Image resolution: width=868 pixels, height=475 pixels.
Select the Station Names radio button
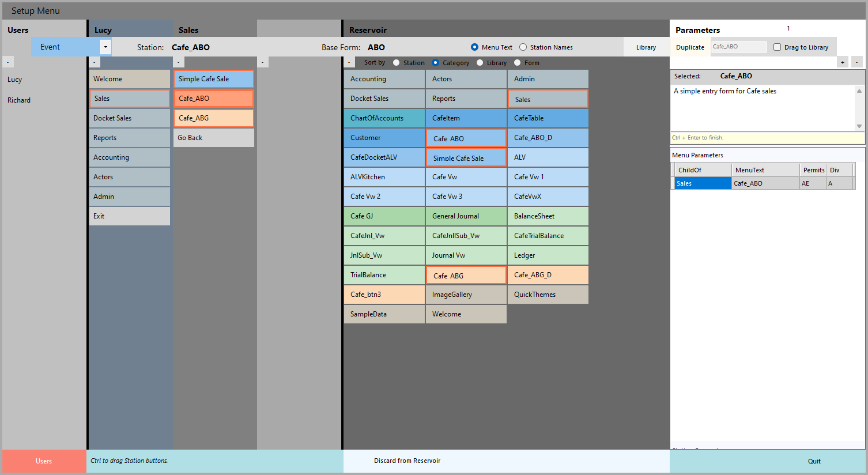[x=523, y=47]
